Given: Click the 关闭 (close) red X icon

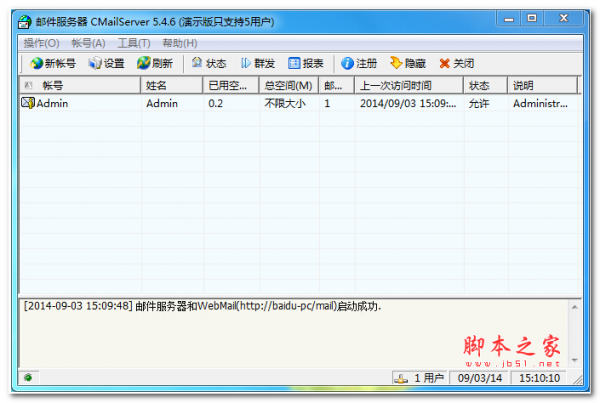Looking at the screenshot, I should pyautogui.click(x=444, y=64).
